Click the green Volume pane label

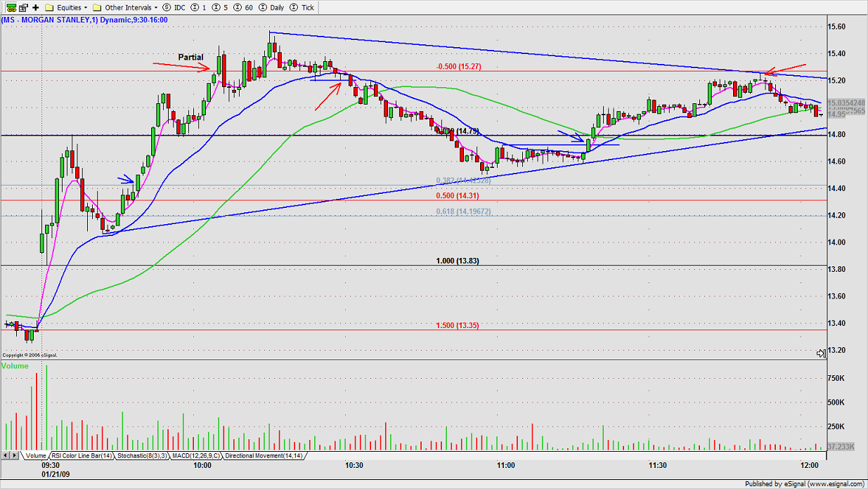click(x=15, y=366)
